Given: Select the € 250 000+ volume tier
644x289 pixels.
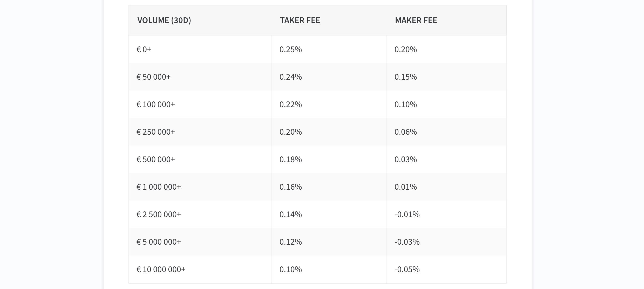Looking at the screenshot, I should point(156,132).
